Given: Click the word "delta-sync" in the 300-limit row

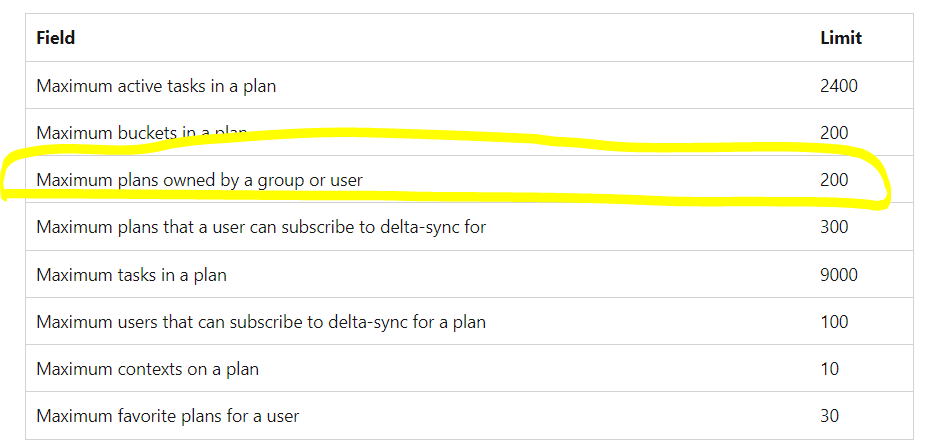Looking at the screenshot, I should coord(417,227).
